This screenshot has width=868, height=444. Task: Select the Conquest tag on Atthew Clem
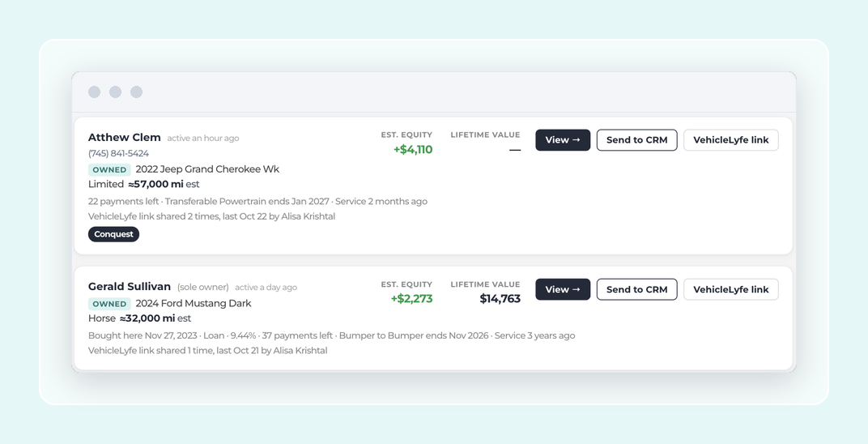click(x=113, y=234)
